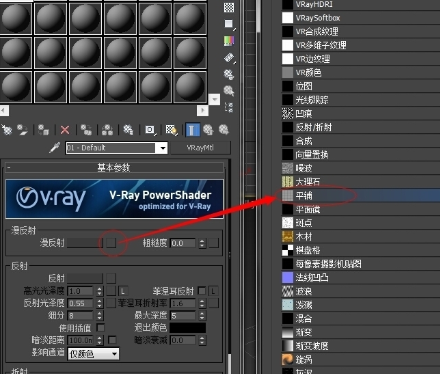Collapse the 基本参数 rollout

point(114,167)
